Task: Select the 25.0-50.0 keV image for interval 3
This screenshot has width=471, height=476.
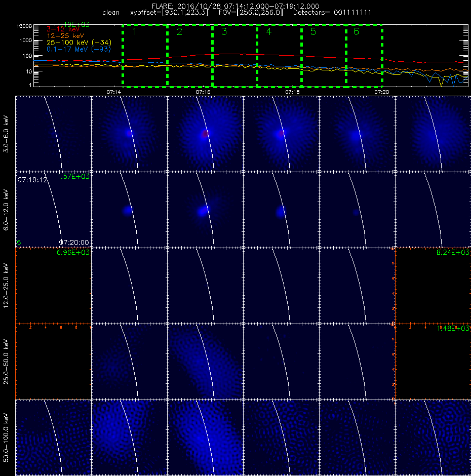Action: 205,362
